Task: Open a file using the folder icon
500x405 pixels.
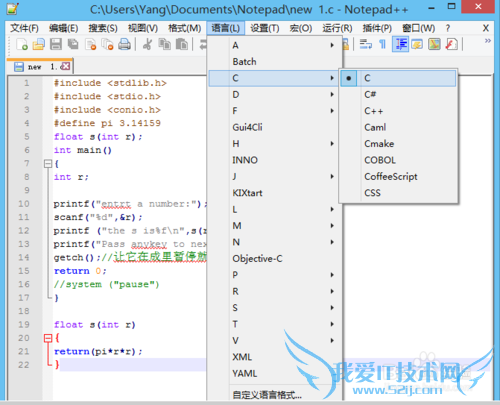Action: pos(39,44)
